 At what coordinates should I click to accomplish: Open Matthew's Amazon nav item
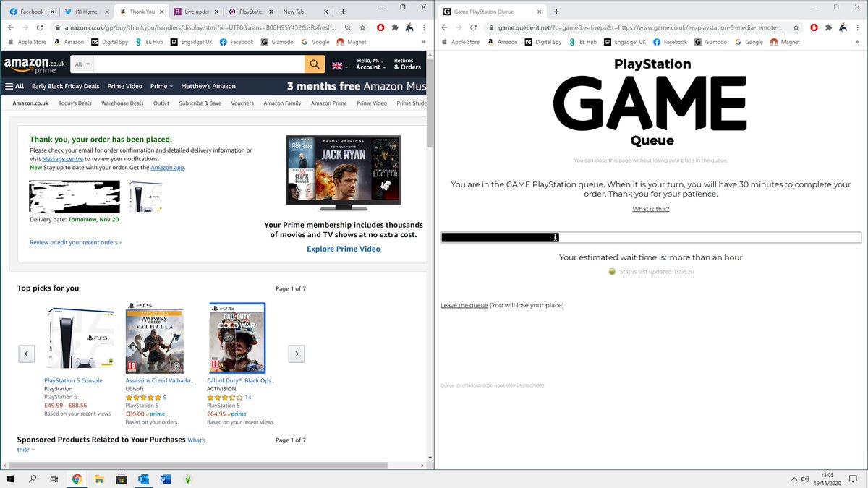click(x=208, y=86)
